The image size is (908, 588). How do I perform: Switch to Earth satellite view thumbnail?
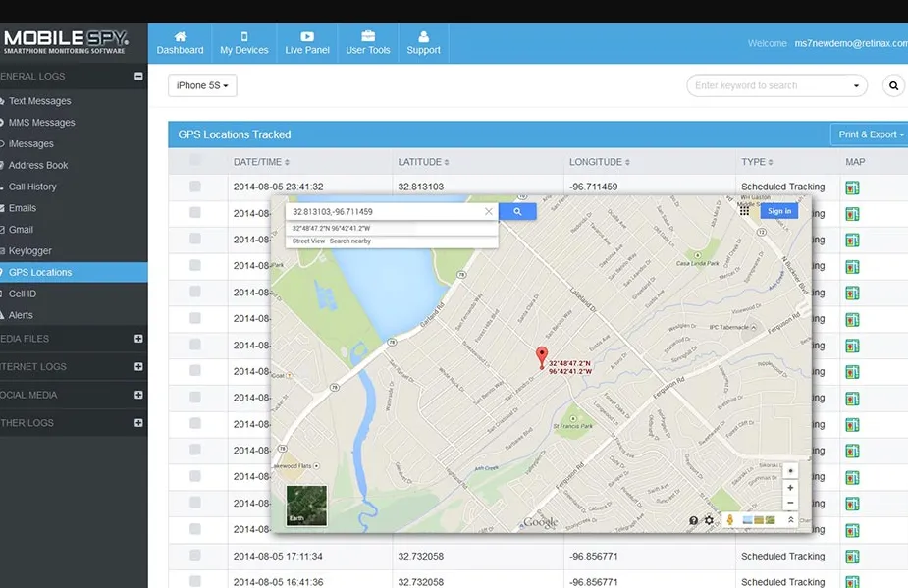point(307,506)
